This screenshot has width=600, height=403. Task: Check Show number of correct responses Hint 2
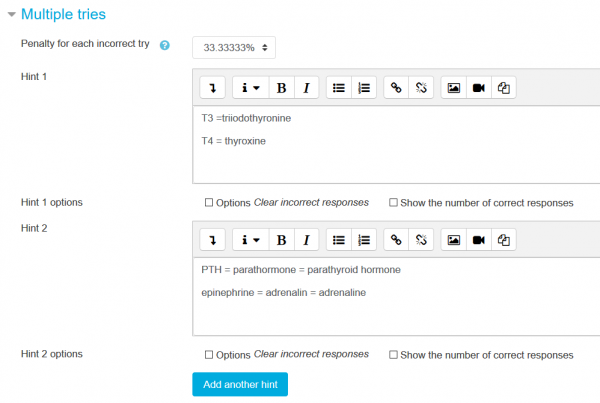click(393, 354)
